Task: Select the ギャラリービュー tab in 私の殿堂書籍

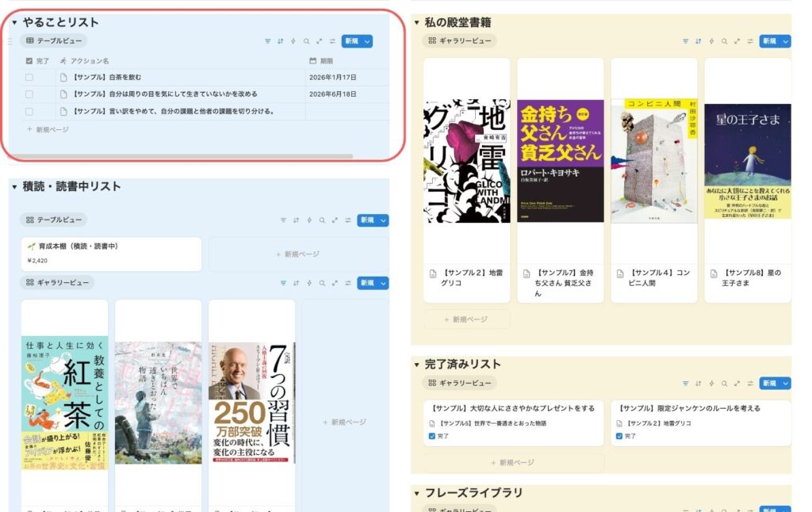Action: click(x=460, y=40)
